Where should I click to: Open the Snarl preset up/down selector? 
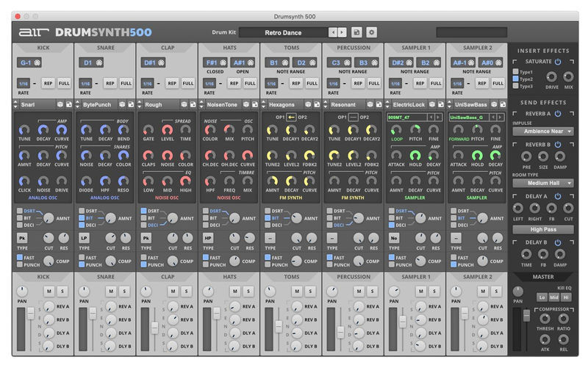pos(15,104)
